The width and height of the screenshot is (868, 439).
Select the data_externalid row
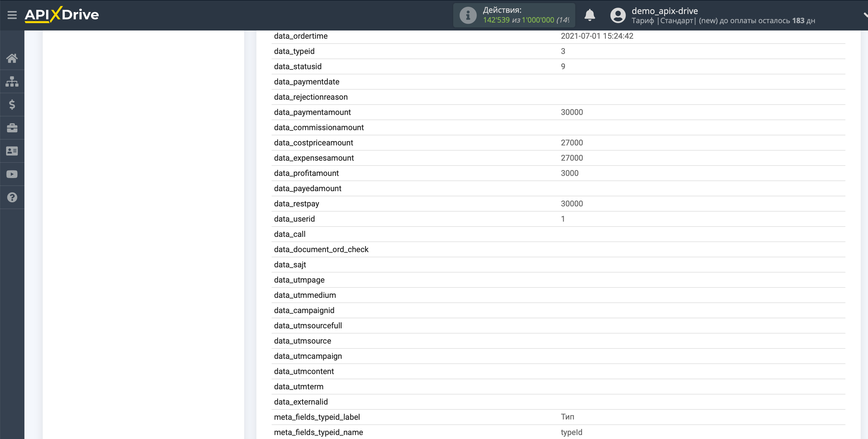(x=558, y=402)
